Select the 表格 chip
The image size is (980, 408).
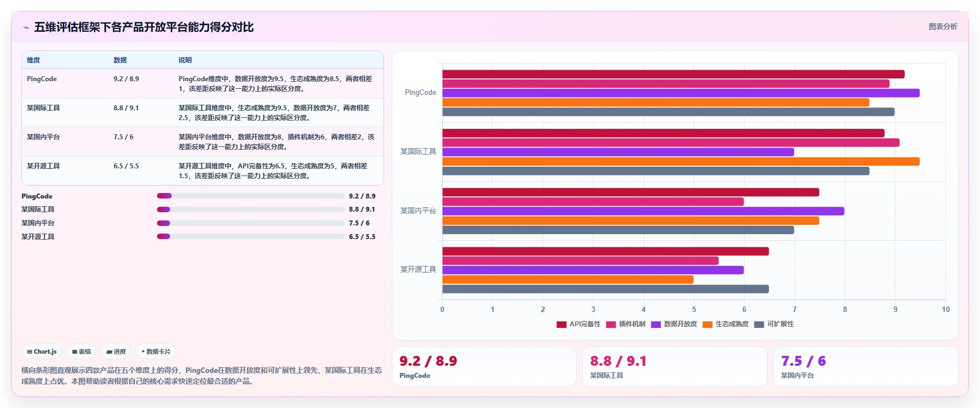click(81, 352)
